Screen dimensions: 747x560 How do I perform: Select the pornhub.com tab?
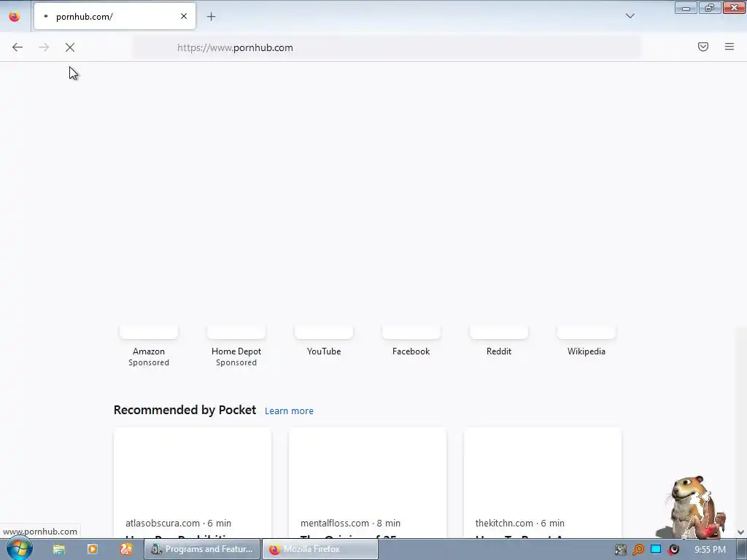[115, 16]
